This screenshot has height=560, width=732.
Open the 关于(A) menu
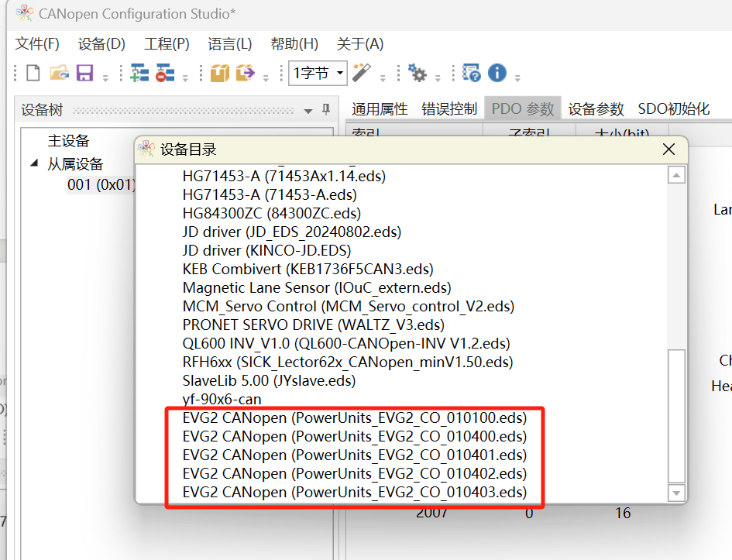pos(360,44)
